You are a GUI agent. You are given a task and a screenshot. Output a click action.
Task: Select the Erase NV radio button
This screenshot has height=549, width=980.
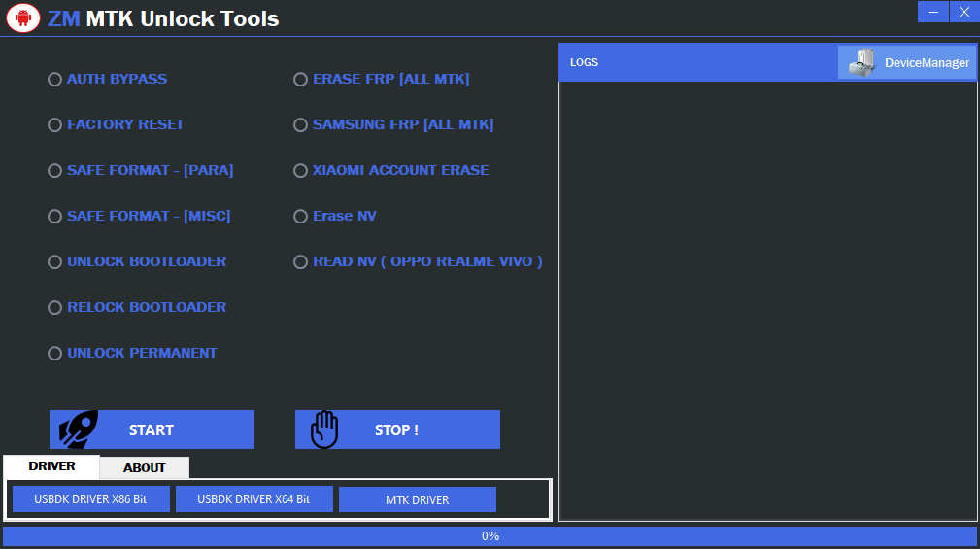tap(301, 217)
